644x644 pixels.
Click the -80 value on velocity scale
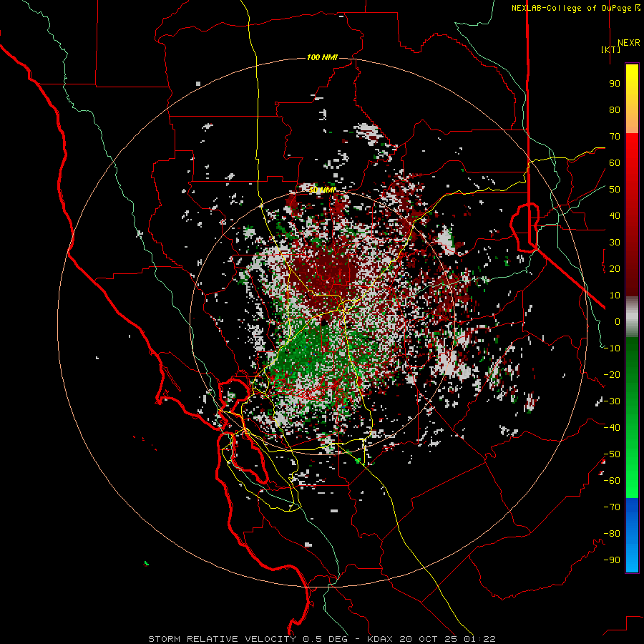point(612,534)
